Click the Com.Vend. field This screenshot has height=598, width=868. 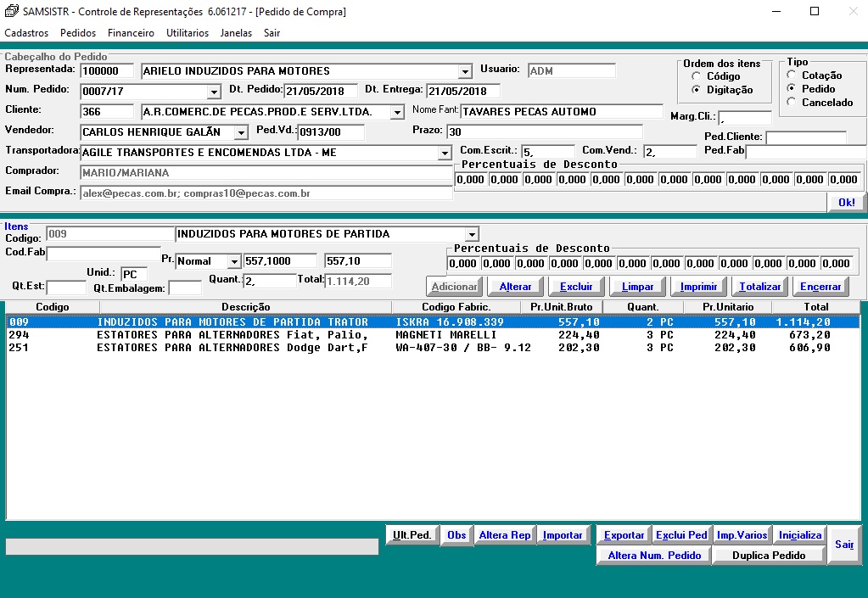tap(669, 152)
